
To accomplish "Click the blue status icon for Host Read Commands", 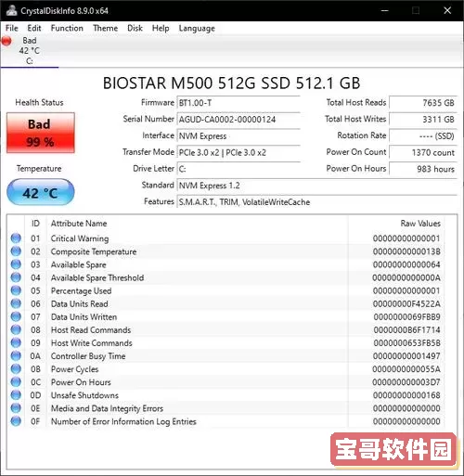I will (16, 329).
